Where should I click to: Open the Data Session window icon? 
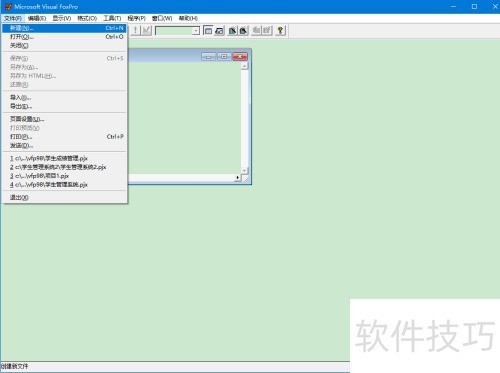coord(219,31)
